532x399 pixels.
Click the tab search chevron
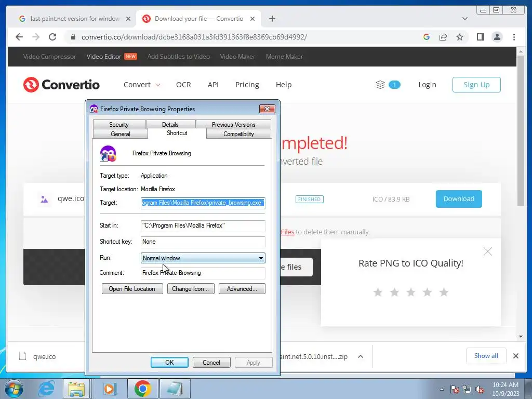coord(465,19)
